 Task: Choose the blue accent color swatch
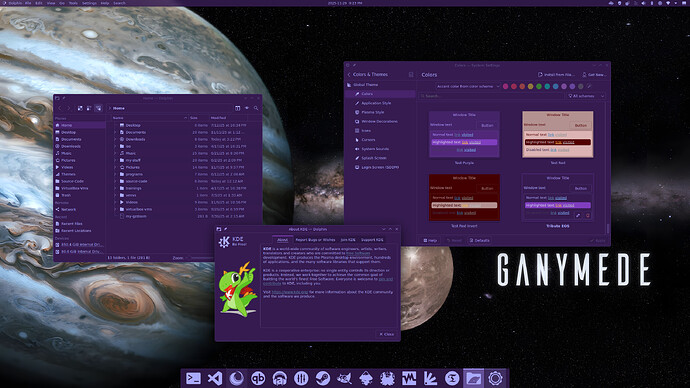click(x=555, y=86)
